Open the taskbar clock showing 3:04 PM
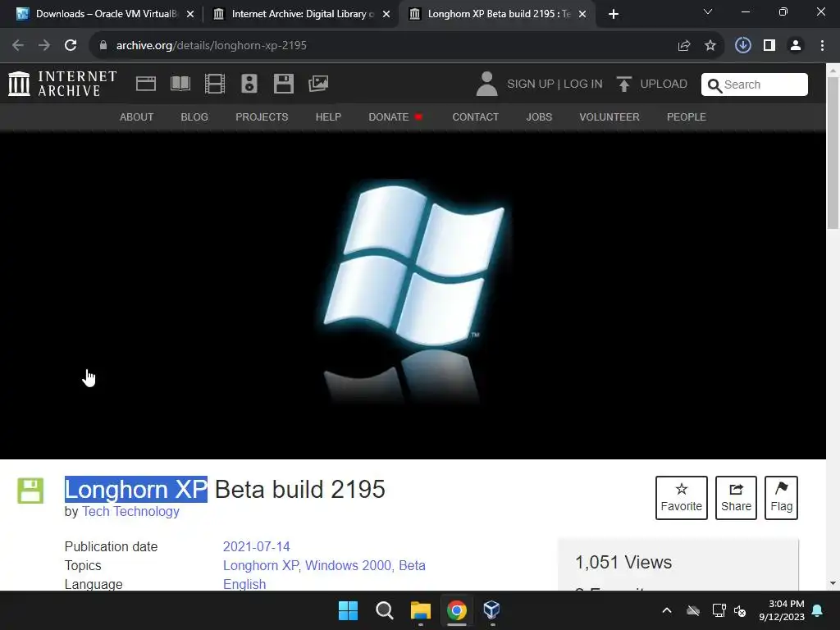840x630 pixels. click(x=782, y=610)
